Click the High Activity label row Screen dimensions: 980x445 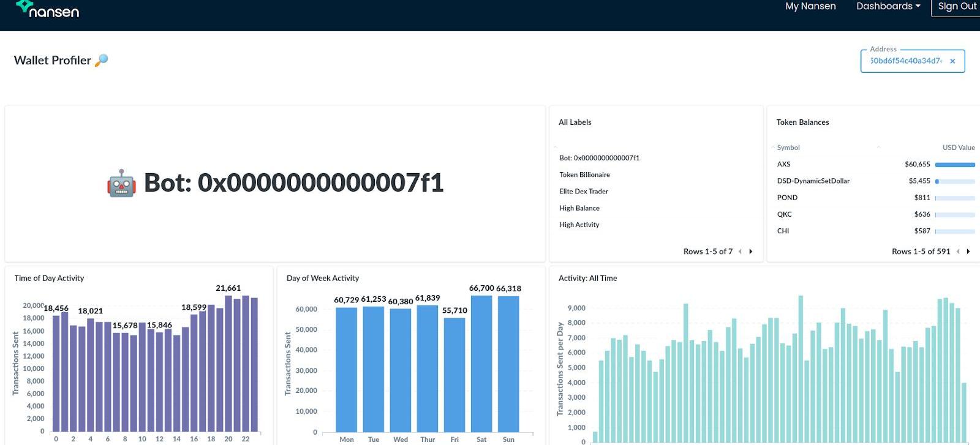[x=579, y=225]
